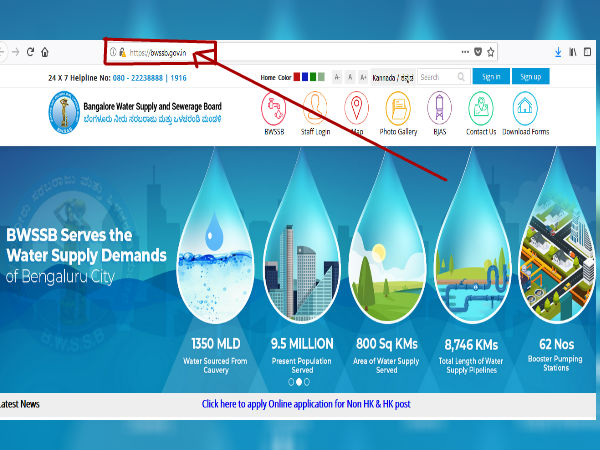600x450 pixels.
Task: Click the browser forward arrow
Action: [15, 52]
